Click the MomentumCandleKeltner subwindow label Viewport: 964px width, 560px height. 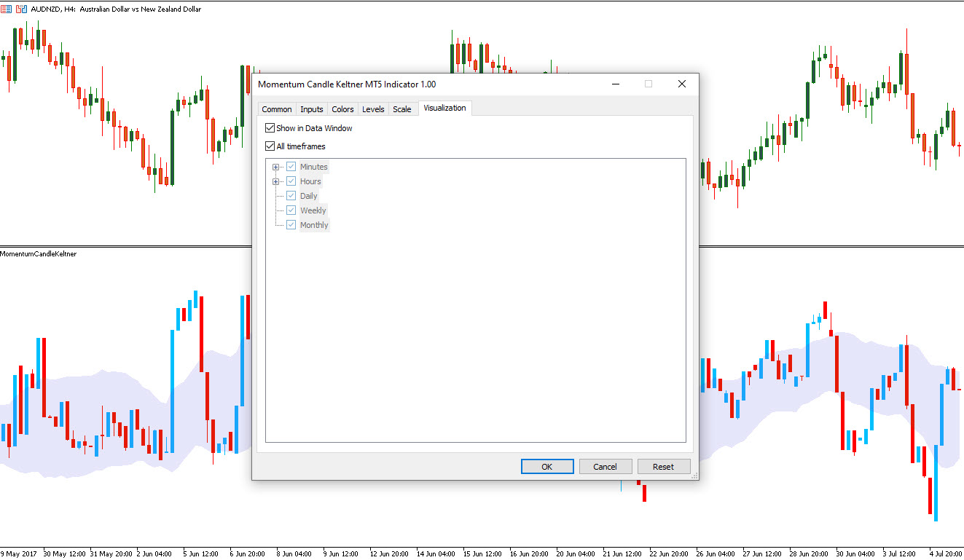click(38, 254)
